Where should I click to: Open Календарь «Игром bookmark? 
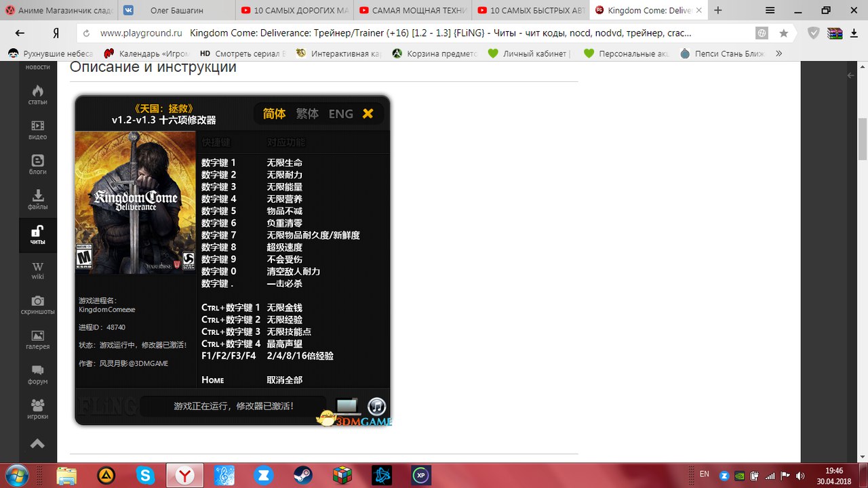[147, 54]
